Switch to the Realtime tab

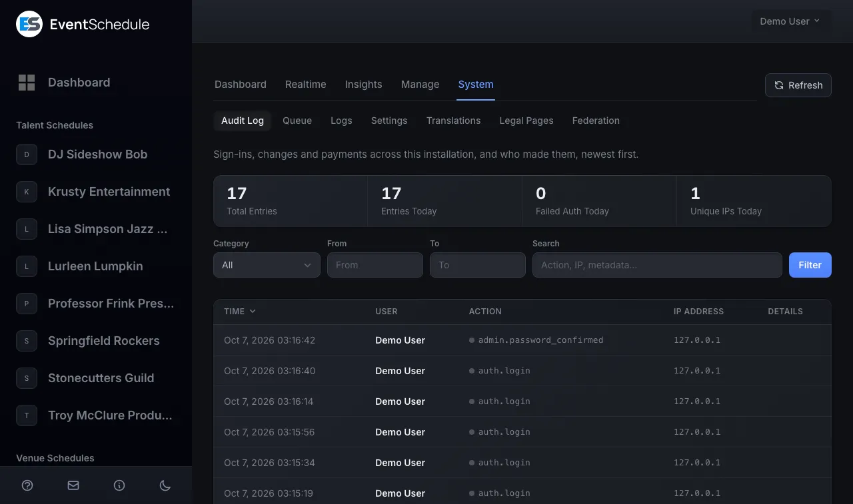pyautogui.click(x=306, y=85)
